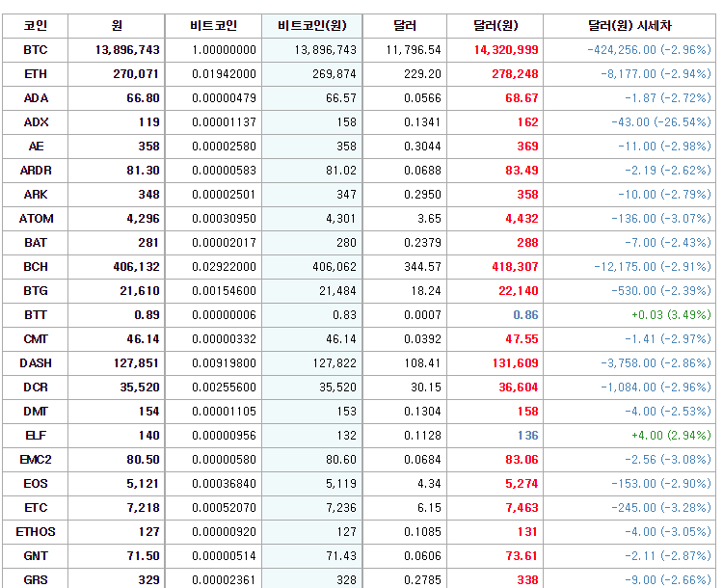Select the ARK coin label
Image resolution: width=723 pixels, height=588 pixels.
pyautogui.click(x=36, y=194)
